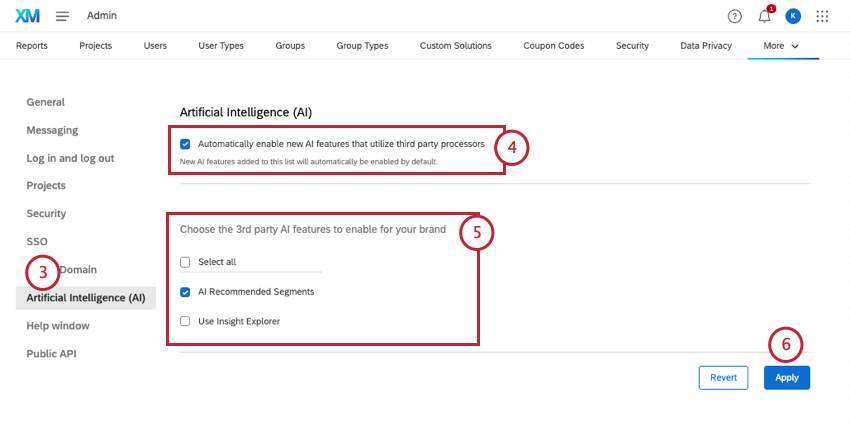Viewport: 850px width, 425px height.
Task: Open the user account avatar
Action: click(793, 16)
